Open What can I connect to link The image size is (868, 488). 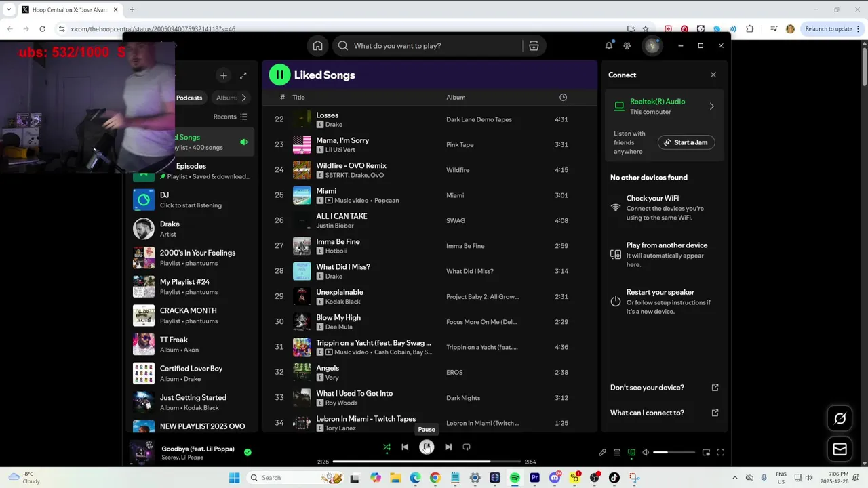coord(665,413)
